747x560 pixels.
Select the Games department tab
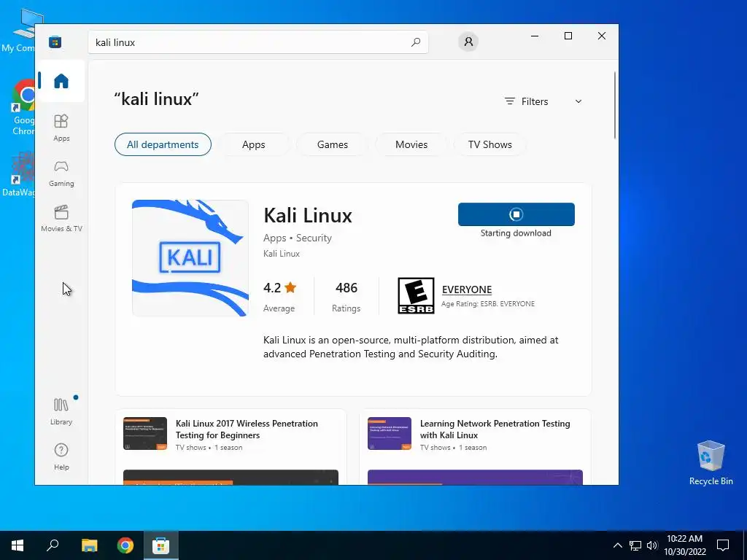point(333,144)
